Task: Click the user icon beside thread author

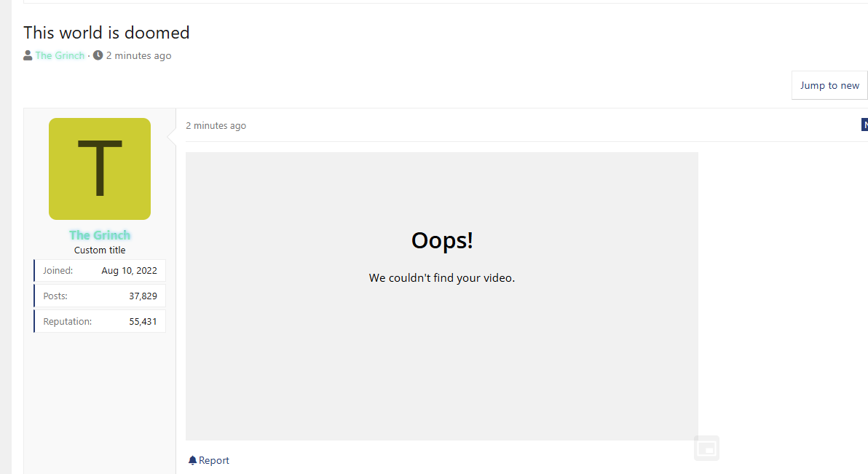Action: (28, 55)
